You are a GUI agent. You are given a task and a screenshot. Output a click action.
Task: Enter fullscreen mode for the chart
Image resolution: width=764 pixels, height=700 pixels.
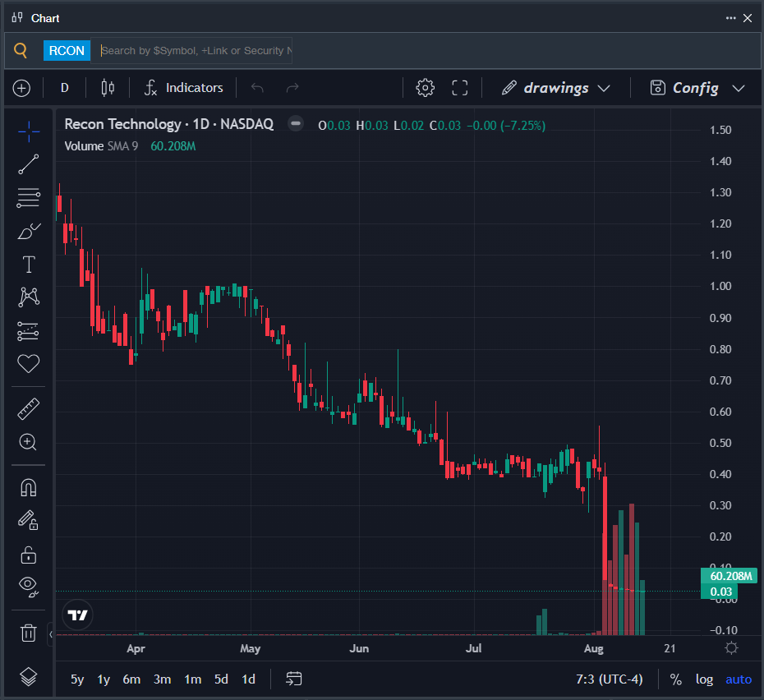(x=459, y=88)
